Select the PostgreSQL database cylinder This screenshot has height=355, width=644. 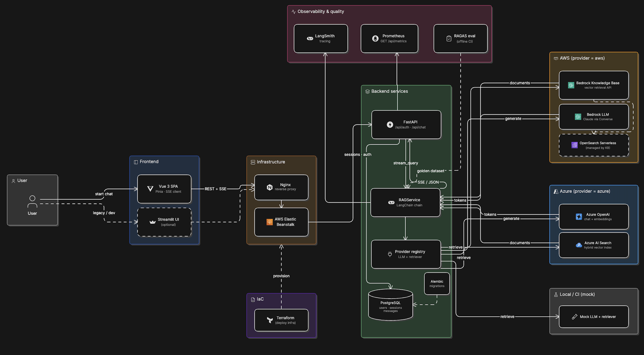click(x=390, y=304)
